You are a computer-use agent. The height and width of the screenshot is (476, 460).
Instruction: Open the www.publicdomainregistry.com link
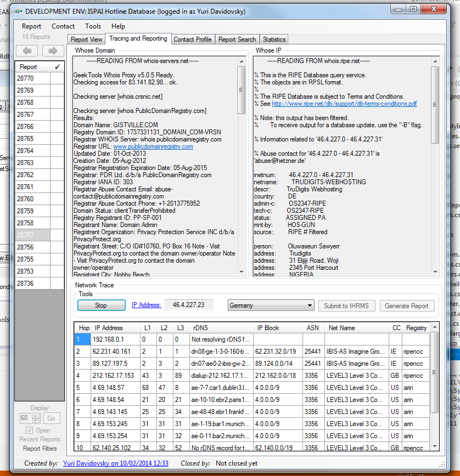click(x=153, y=146)
